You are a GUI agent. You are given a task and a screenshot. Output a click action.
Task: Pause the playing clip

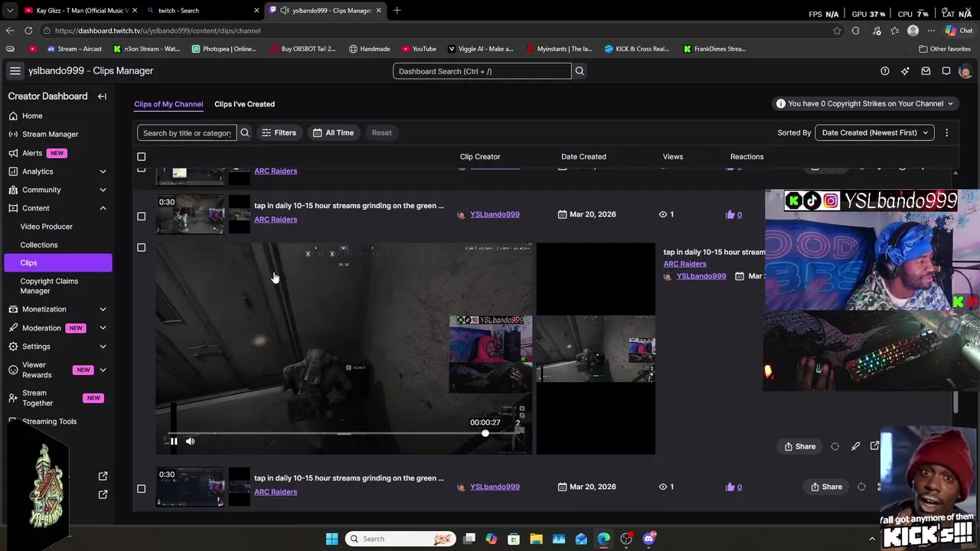(174, 441)
